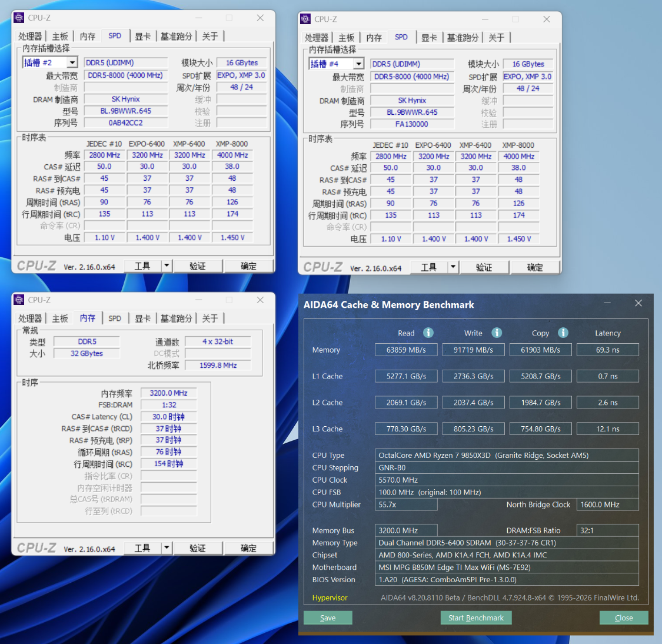Image resolution: width=662 pixels, height=644 pixels.
Task: Close the AIDA64 benchmark window
Action: pyautogui.click(x=638, y=303)
